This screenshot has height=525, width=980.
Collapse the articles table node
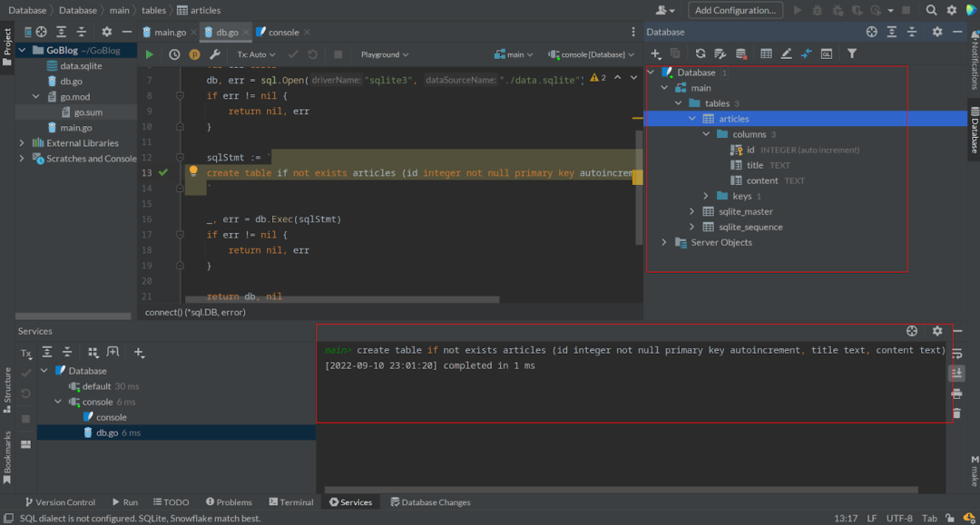[x=692, y=119]
